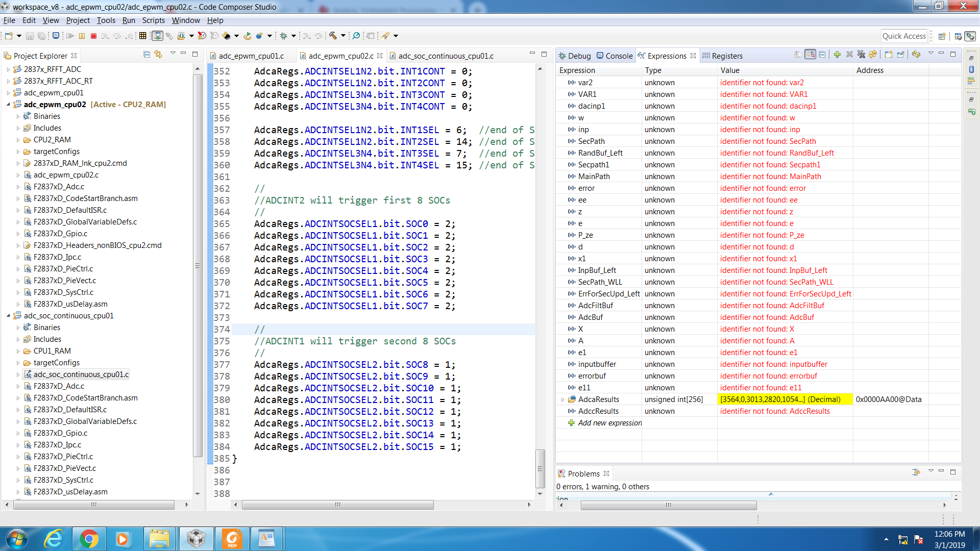Toggle Link with Editor in Project Explorer
Viewport: 980px width, 551px height.
159,54
